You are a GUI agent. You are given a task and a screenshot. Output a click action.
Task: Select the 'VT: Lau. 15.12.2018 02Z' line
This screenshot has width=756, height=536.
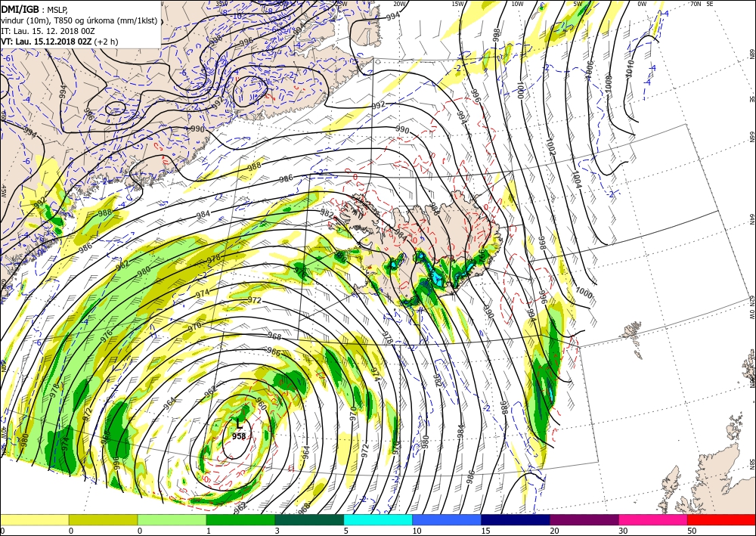pyautogui.click(x=60, y=42)
